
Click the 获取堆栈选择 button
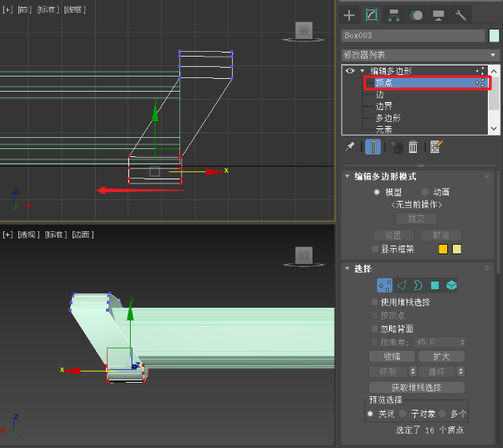tap(416, 387)
